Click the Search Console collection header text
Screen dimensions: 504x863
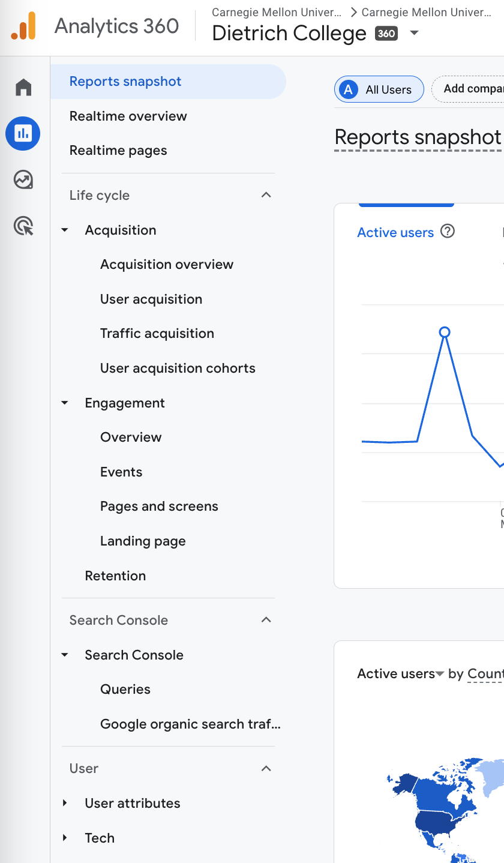click(119, 620)
